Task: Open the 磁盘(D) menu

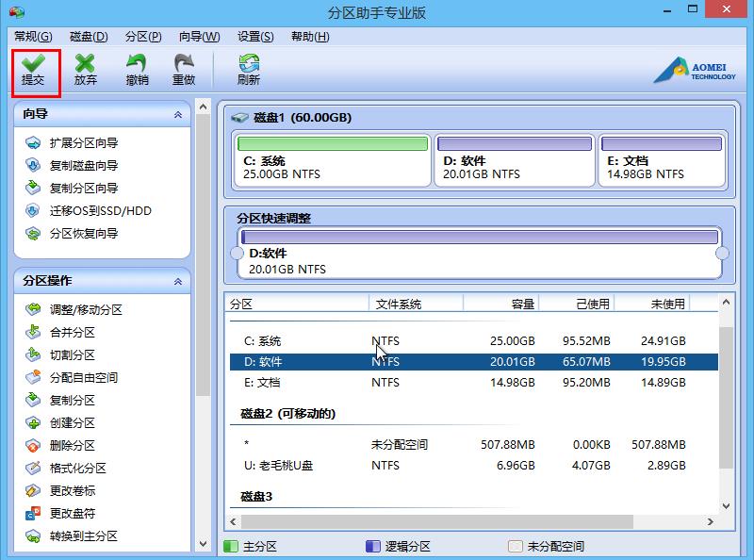Action: pos(89,37)
